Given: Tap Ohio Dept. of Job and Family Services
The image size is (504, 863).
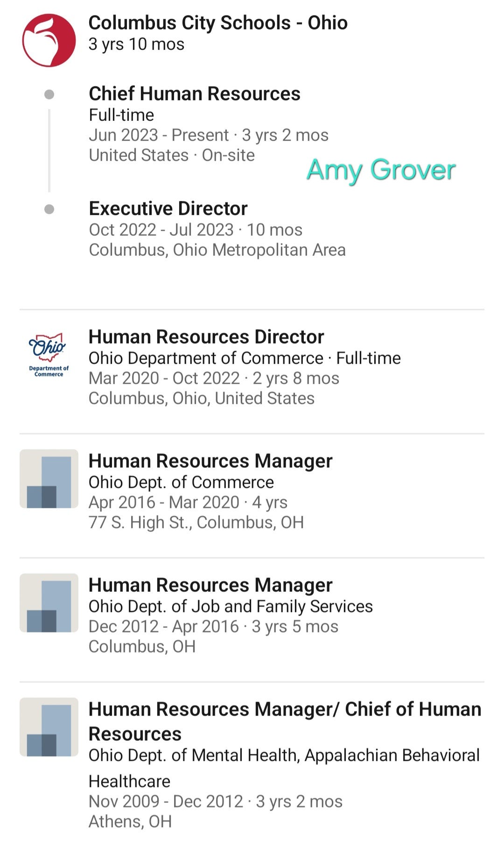Looking at the screenshot, I should coord(231,606).
